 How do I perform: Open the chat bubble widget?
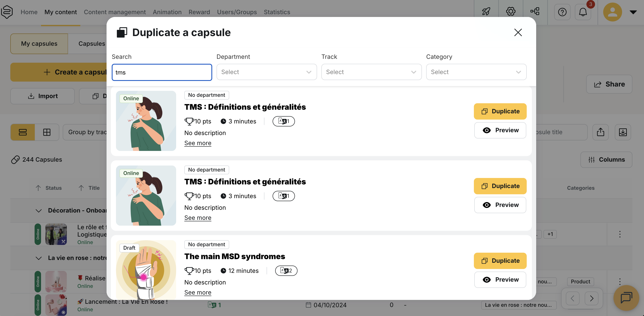click(x=626, y=298)
